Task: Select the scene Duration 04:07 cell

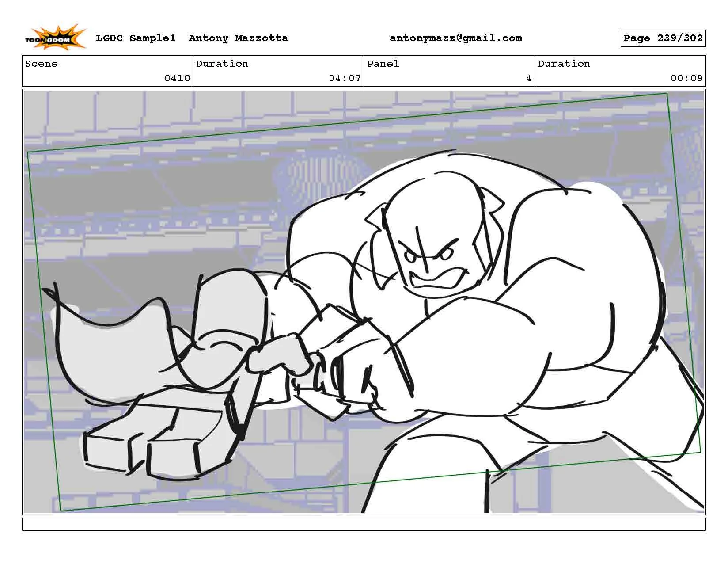Action: point(278,71)
